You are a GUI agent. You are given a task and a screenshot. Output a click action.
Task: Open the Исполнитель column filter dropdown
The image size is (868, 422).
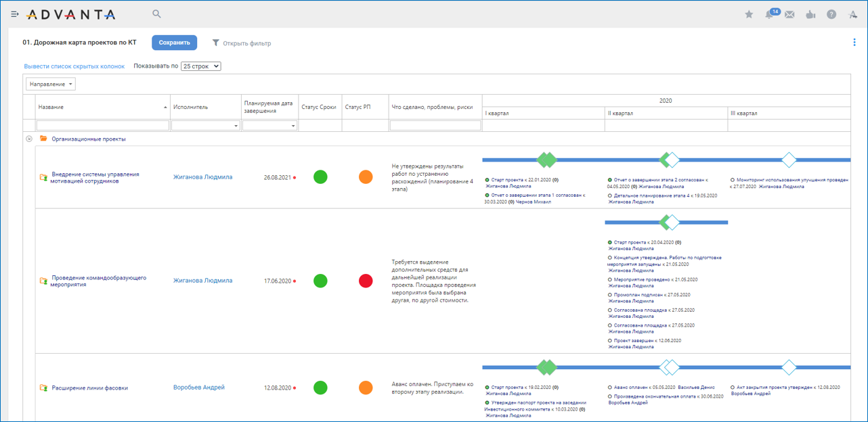point(205,126)
